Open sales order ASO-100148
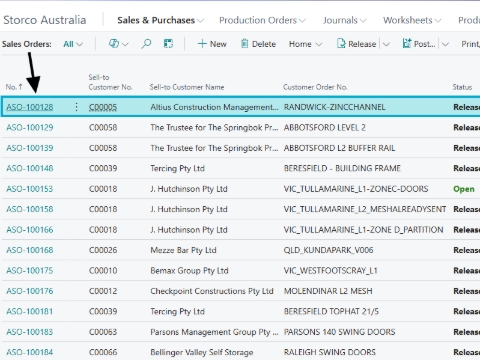This screenshot has height=360, width=480. point(30,168)
